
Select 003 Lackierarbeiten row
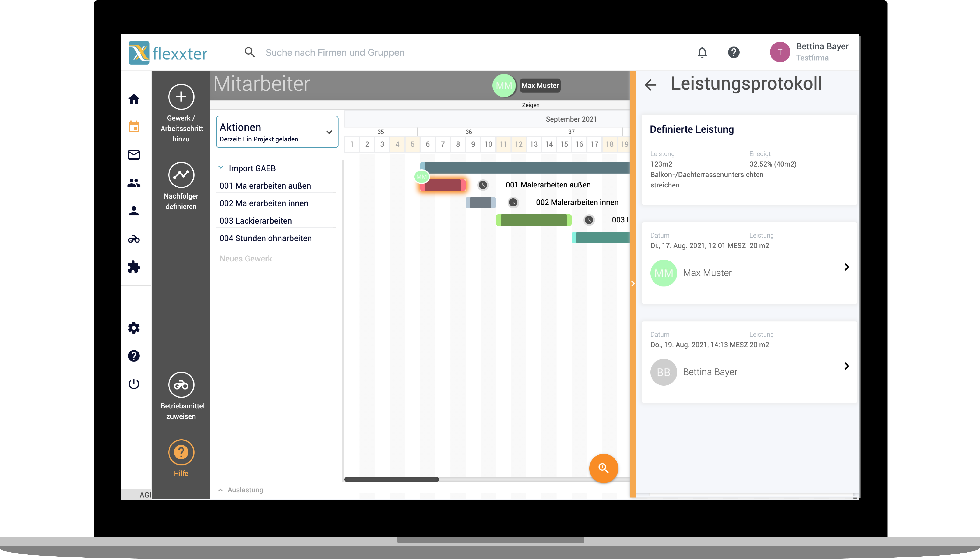[276, 221]
